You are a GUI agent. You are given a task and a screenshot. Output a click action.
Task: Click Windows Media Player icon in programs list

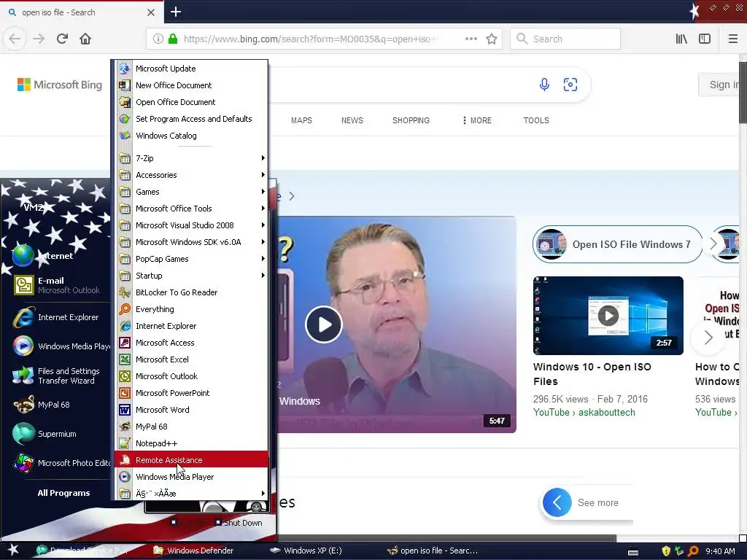[x=125, y=477]
